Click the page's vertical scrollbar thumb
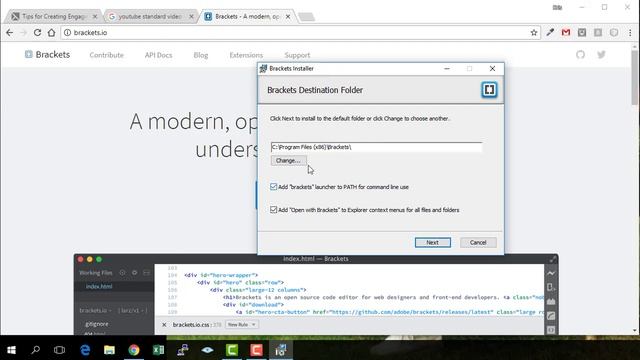Viewport: 640px width, 360px height. (x=635, y=78)
